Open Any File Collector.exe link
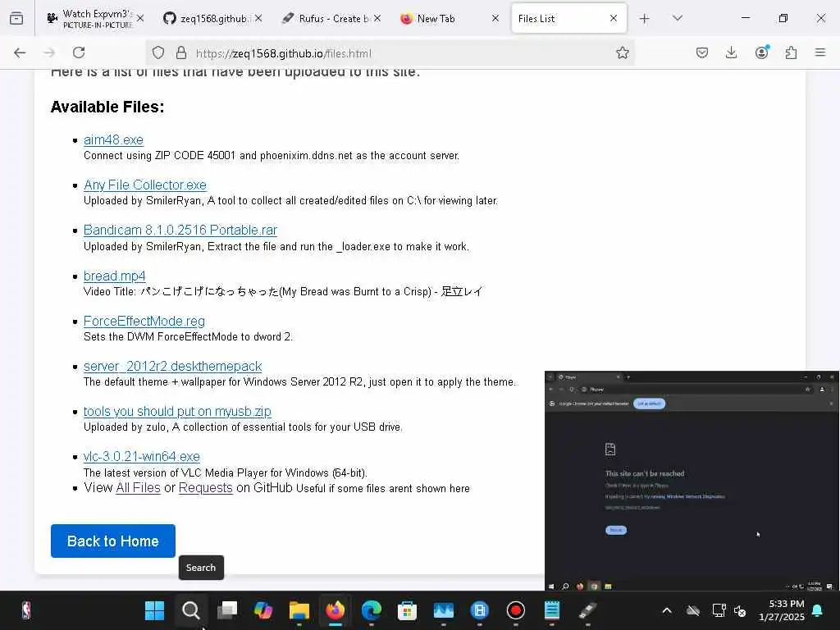840x630 pixels. point(145,185)
